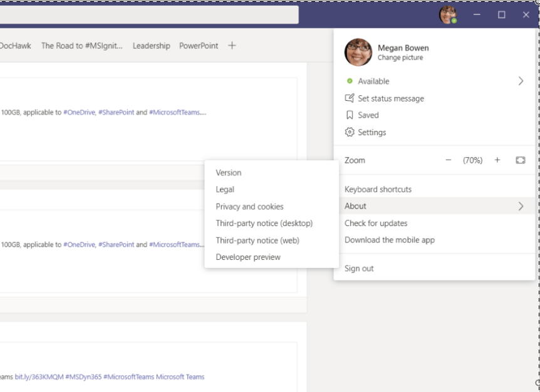Decrease zoom with the minus icon
This screenshot has width=540, height=392.
pos(448,160)
